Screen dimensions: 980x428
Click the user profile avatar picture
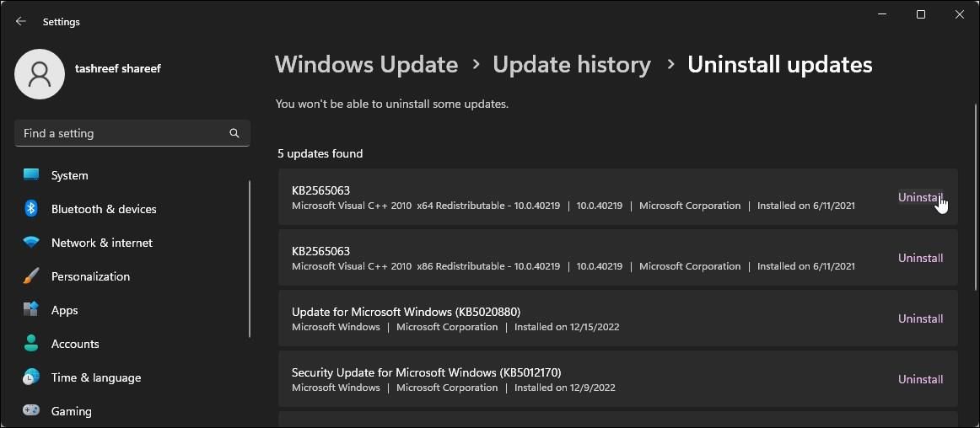[40, 74]
